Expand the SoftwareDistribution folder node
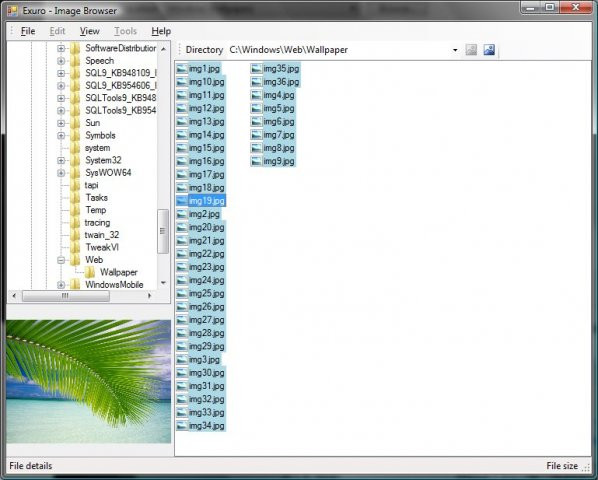This screenshot has height=480, width=598. tap(61, 48)
